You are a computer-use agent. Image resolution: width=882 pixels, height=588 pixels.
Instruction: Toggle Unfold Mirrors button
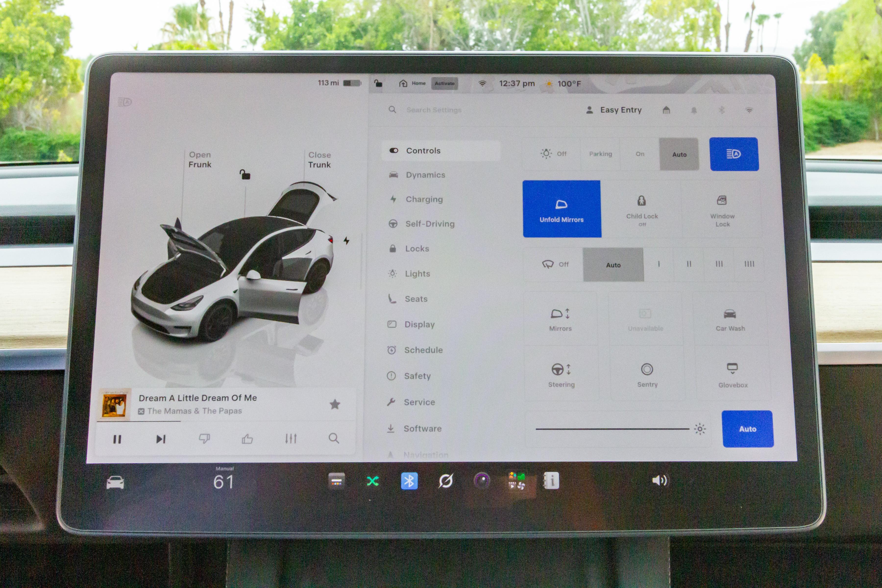[562, 209]
